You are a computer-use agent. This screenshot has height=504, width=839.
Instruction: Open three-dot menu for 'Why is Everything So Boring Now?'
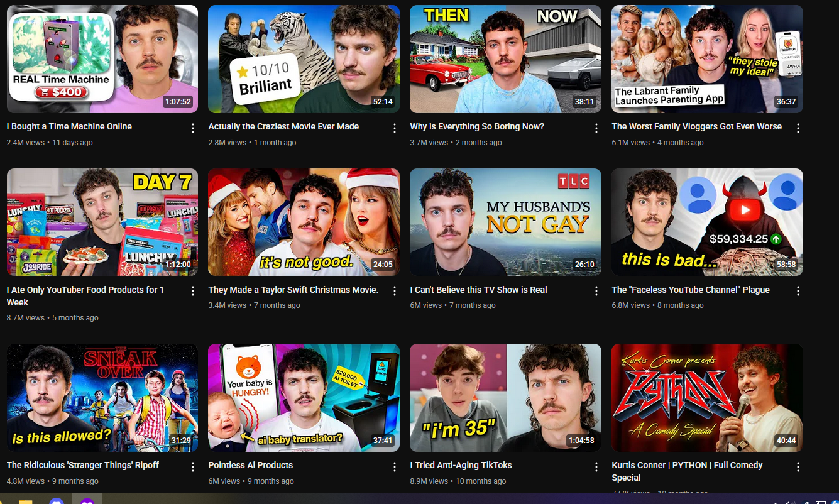point(596,128)
